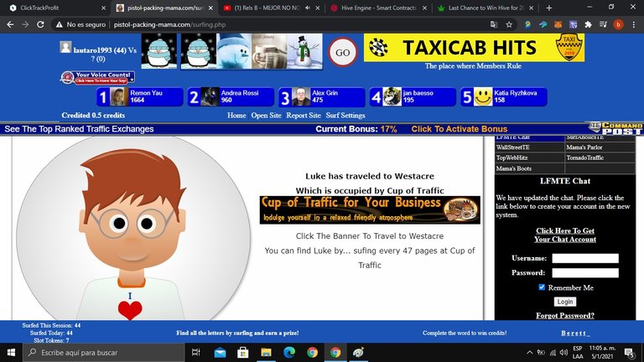The image size is (644, 362).
Task: Close the Hive Engine tab
Action: 424,8
